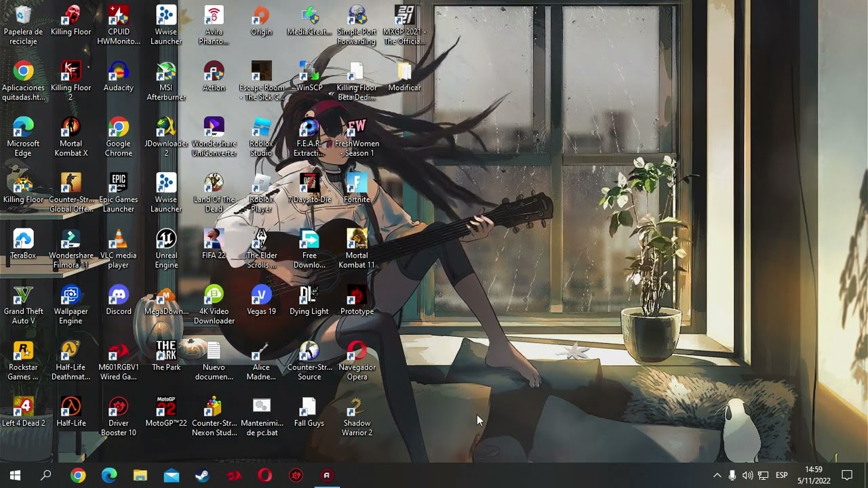Click the Origin desktop icon
The width and height of the screenshot is (868, 488).
[x=261, y=20]
